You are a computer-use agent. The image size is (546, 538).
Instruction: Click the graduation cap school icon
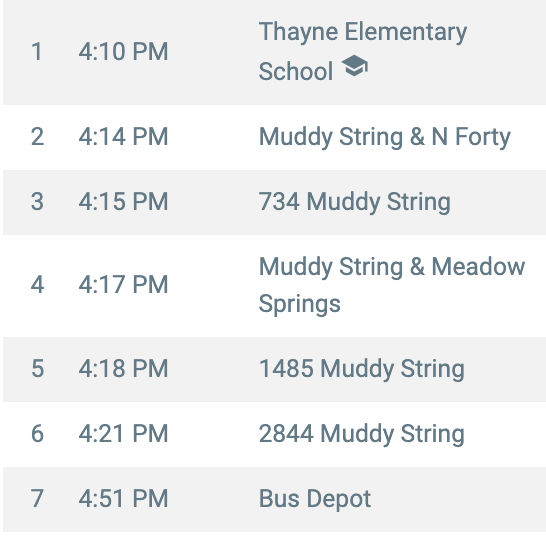point(354,66)
